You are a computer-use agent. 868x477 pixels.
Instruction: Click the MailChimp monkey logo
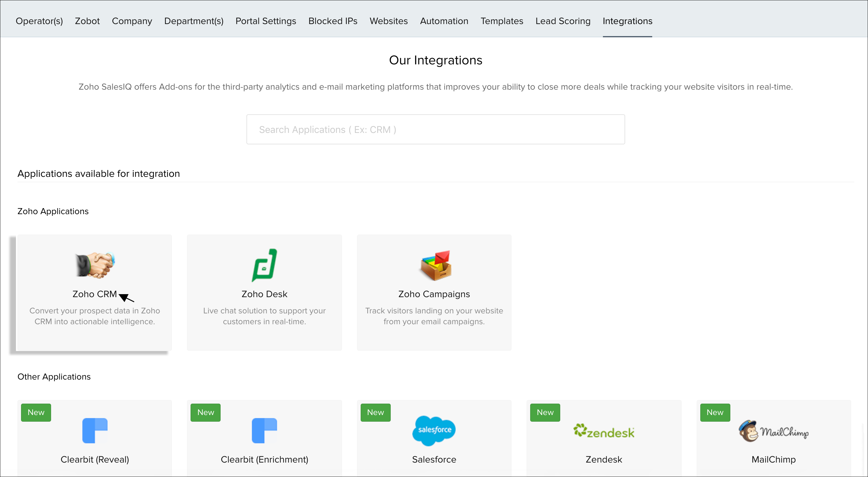pyautogui.click(x=773, y=431)
